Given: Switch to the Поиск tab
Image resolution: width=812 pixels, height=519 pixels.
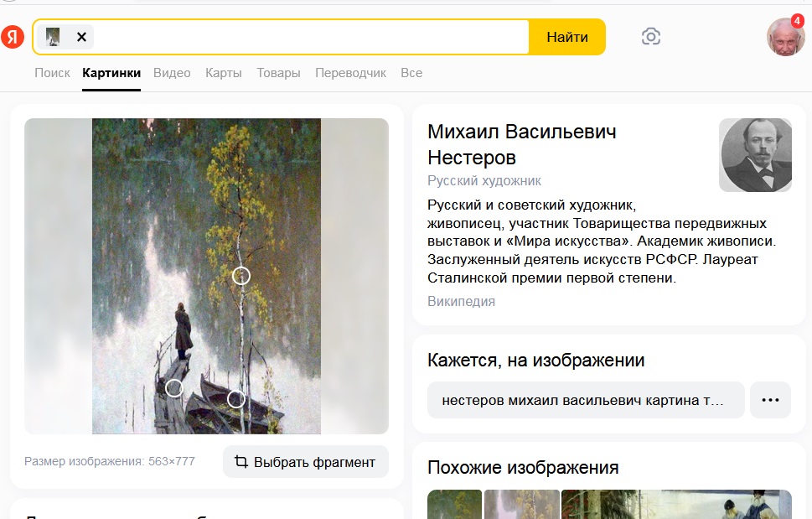Looking at the screenshot, I should [x=52, y=73].
